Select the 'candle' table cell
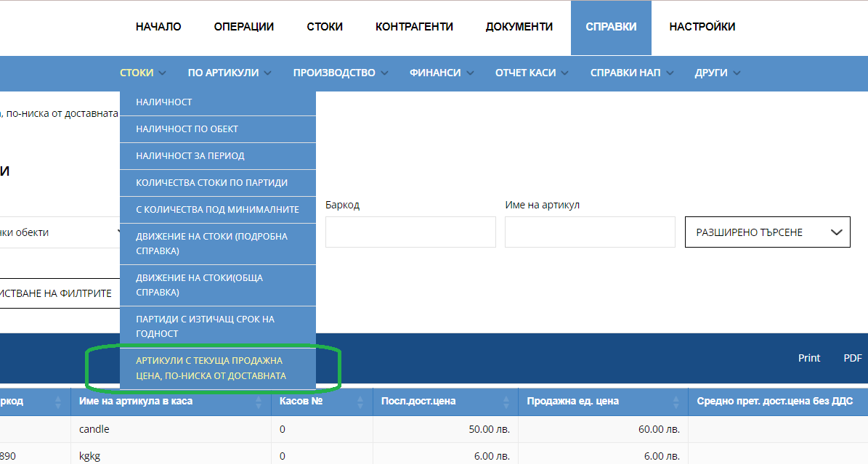868x464 pixels. [171, 429]
